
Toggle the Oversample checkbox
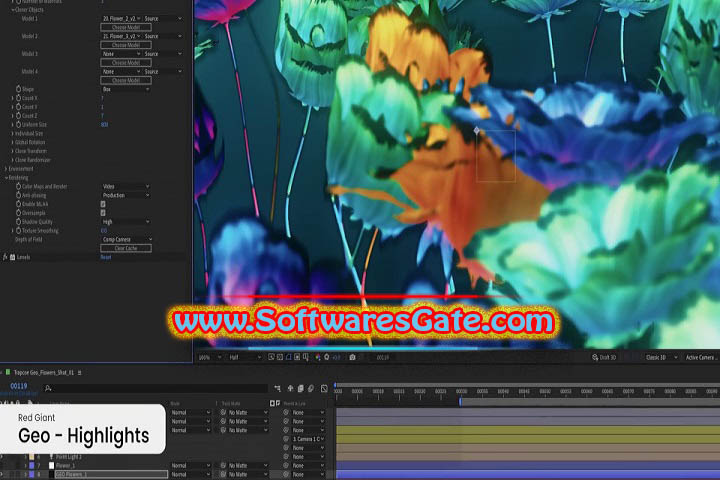click(103, 213)
